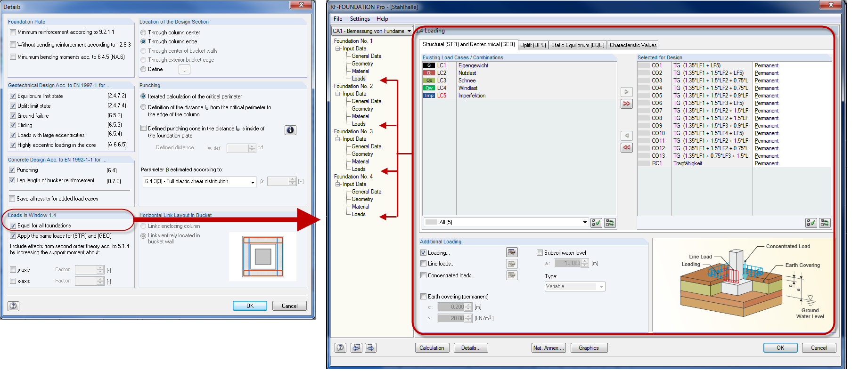Open the Help menu
868x371 pixels.
point(382,19)
